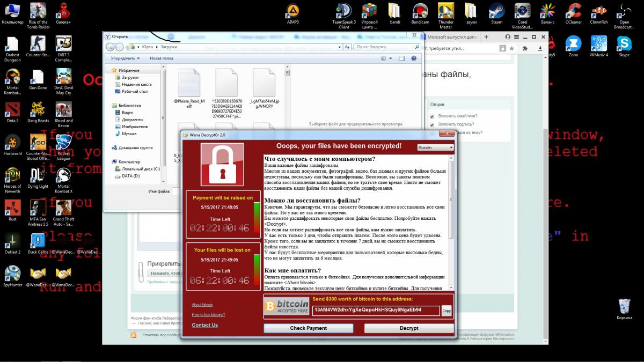Image resolution: width=644 pixels, height=362 pixels.
Task: Open the AIMP3 desktop shortcut
Action: (292, 13)
